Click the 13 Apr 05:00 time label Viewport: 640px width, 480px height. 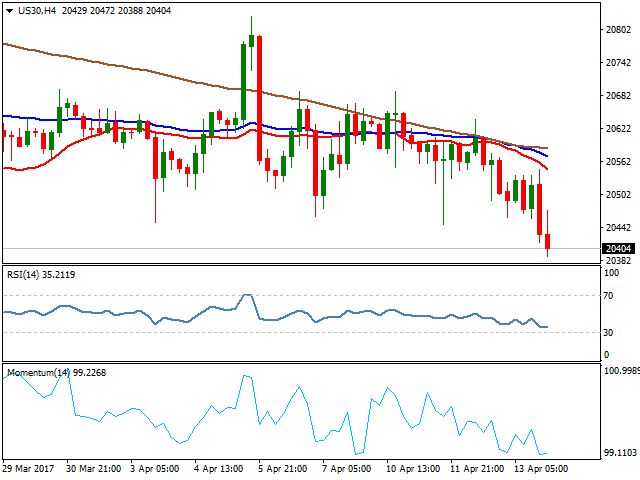point(541,469)
